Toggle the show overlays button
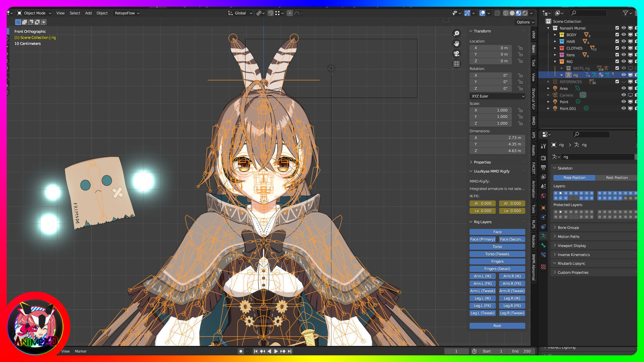The width and height of the screenshot is (644, 362). click(482, 13)
